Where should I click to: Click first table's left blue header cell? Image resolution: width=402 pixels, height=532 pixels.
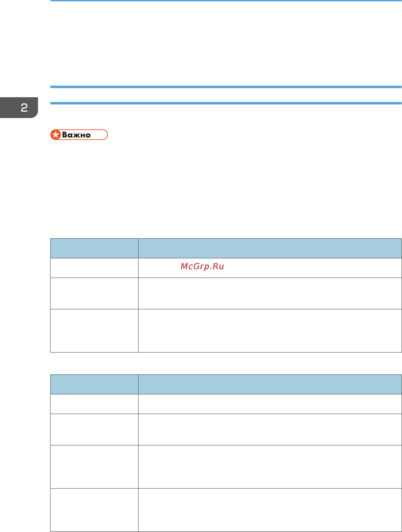pyautogui.click(x=94, y=248)
